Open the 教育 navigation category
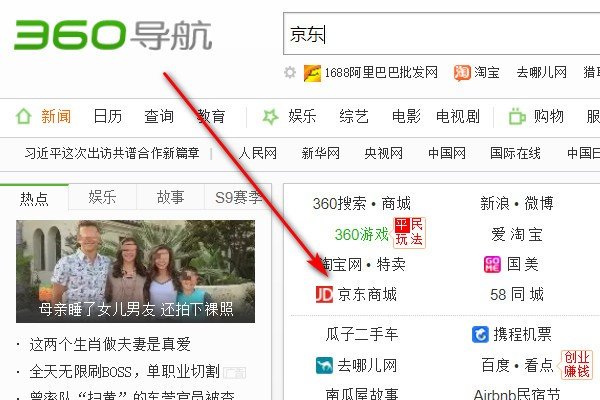 point(211,116)
